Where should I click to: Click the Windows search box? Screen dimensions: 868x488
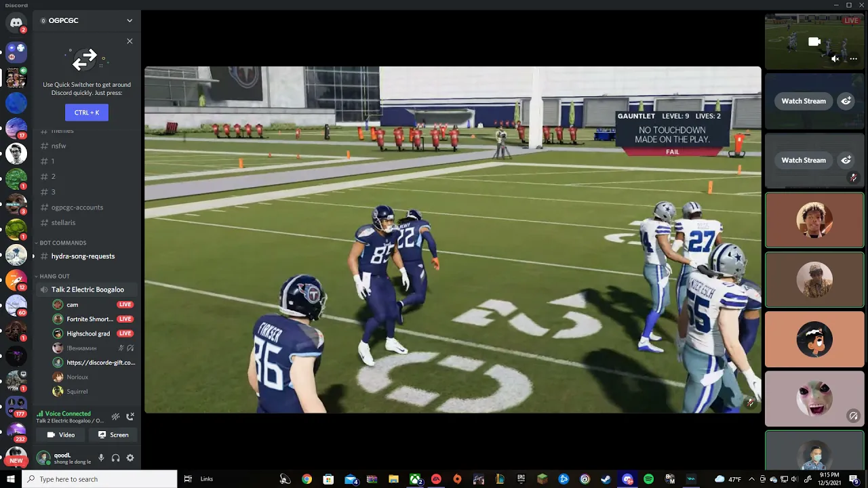[x=99, y=479]
